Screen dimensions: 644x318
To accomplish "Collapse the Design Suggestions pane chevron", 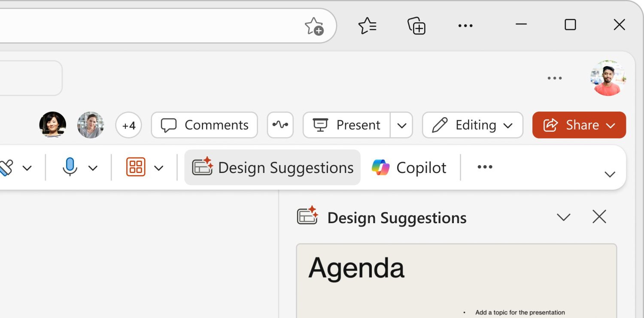I will (564, 217).
